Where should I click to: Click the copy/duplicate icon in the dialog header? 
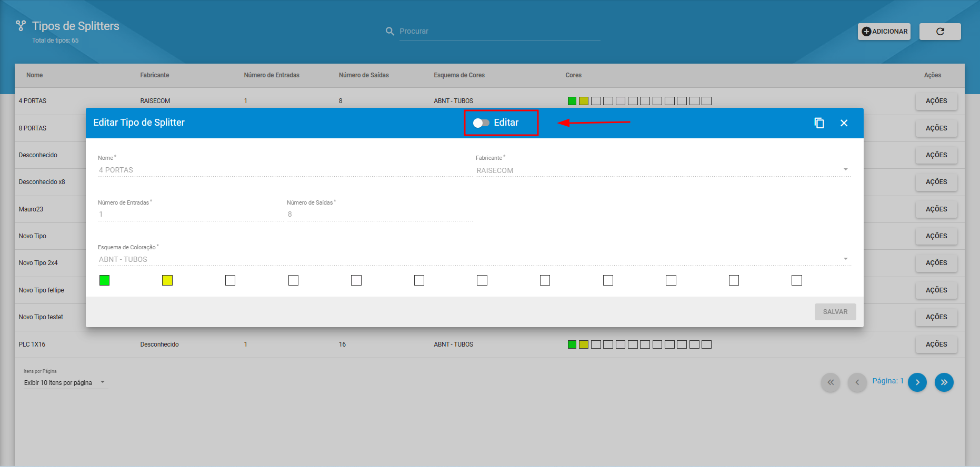point(819,123)
